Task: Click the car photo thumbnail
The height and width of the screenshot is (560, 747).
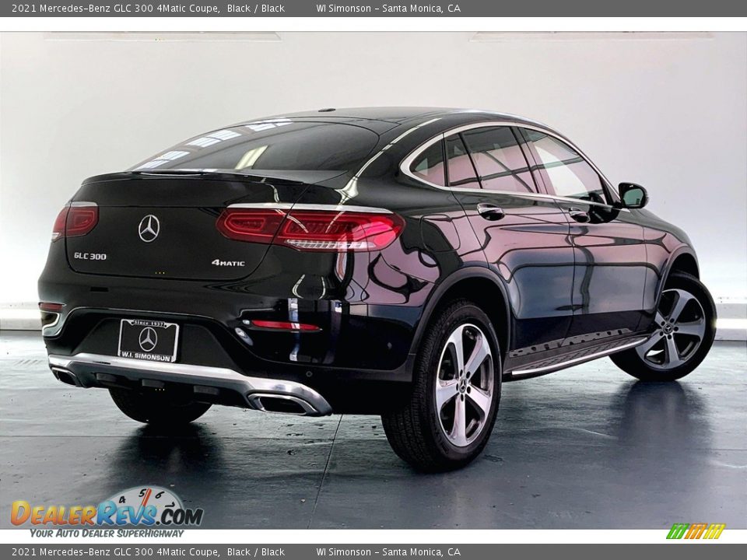Action: tap(373, 281)
